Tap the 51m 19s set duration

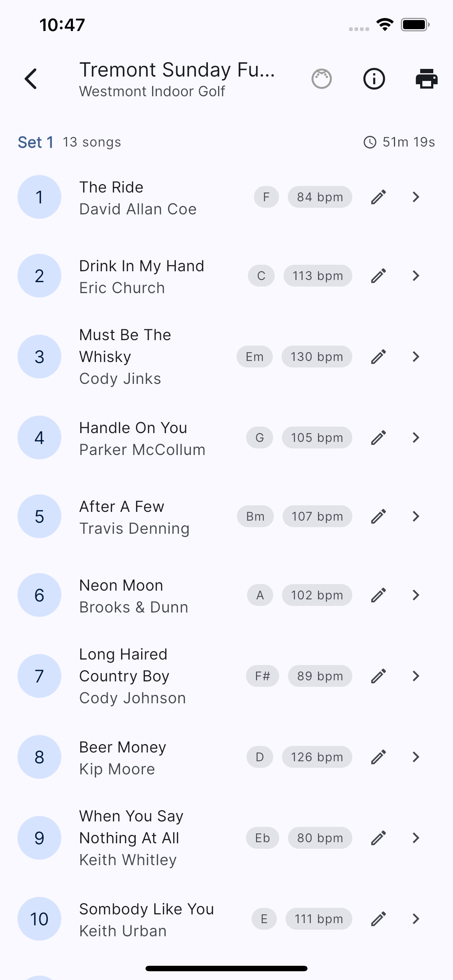click(399, 142)
